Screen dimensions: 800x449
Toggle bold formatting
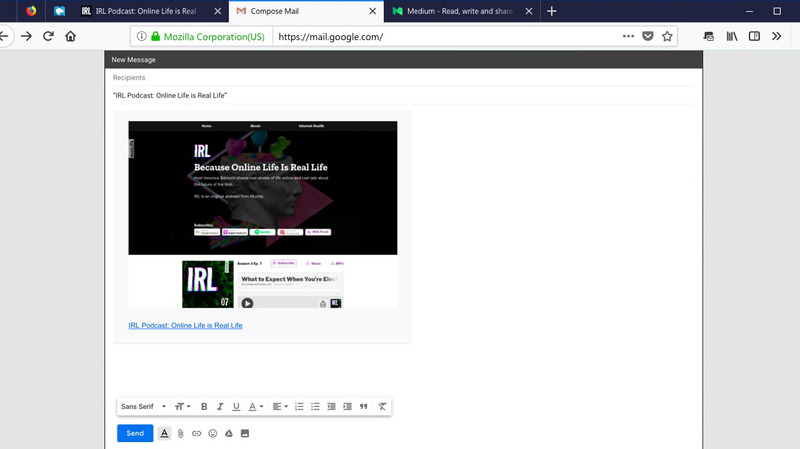coord(204,406)
